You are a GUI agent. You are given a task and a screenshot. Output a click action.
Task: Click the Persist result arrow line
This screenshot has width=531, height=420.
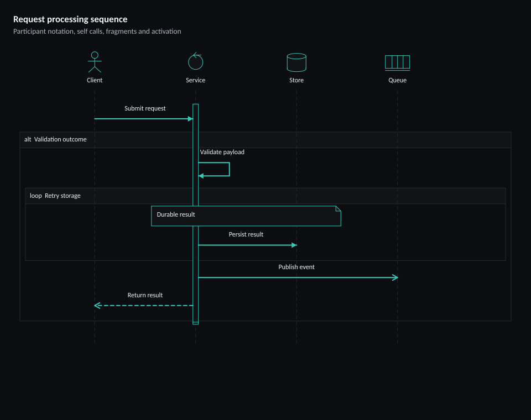tap(248, 245)
